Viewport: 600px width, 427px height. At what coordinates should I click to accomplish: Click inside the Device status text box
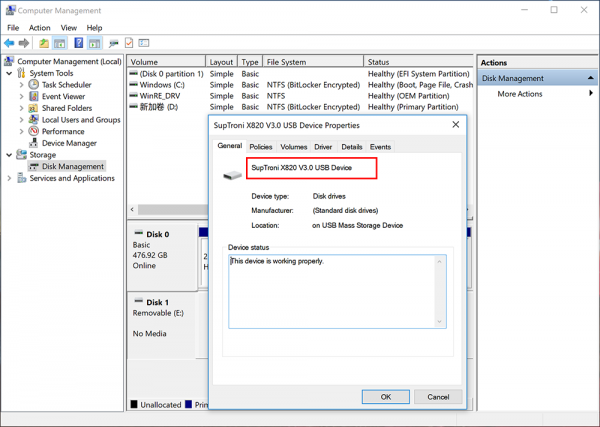coord(337,292)
